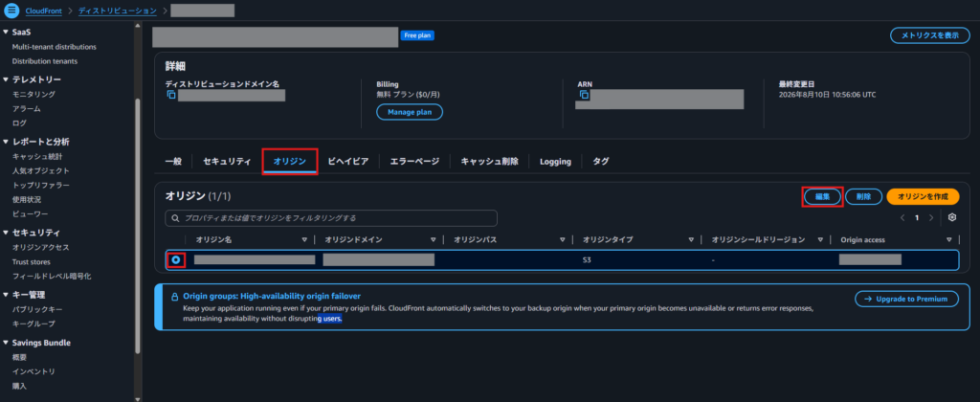Collapse the セキュリティ sidebar section
Image resolution: width=980 pixels, height=402 pixels.
(6, 233)
